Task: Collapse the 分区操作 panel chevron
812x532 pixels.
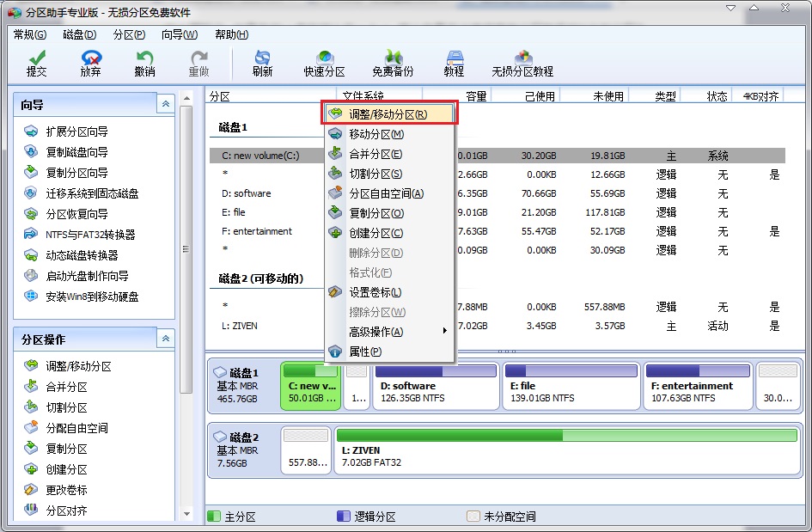Action: pyautogui.click(x=166, y=339)
